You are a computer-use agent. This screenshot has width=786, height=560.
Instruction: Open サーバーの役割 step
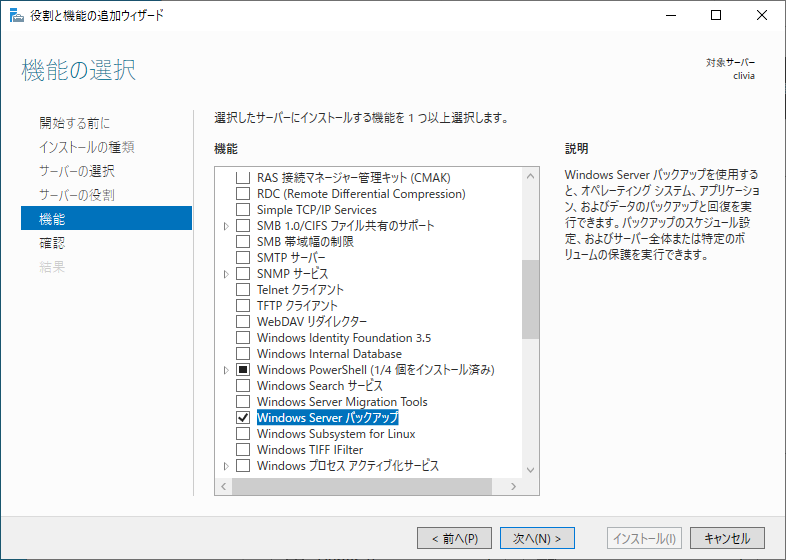pos(77,195)
